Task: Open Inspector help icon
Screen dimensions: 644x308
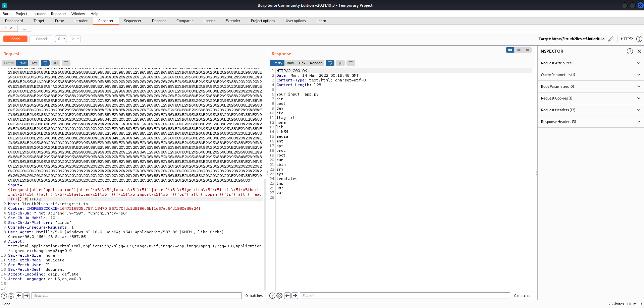Action: (630, 51)
